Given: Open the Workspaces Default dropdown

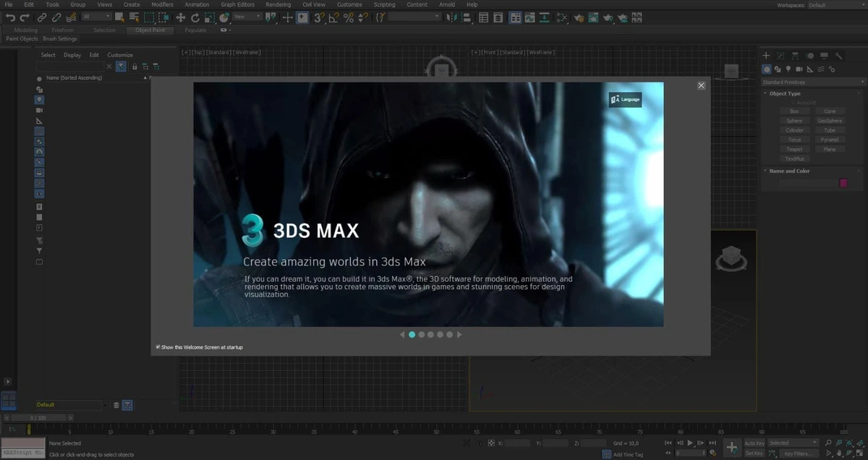Looking at the screenshot, I should pos(835,5).
